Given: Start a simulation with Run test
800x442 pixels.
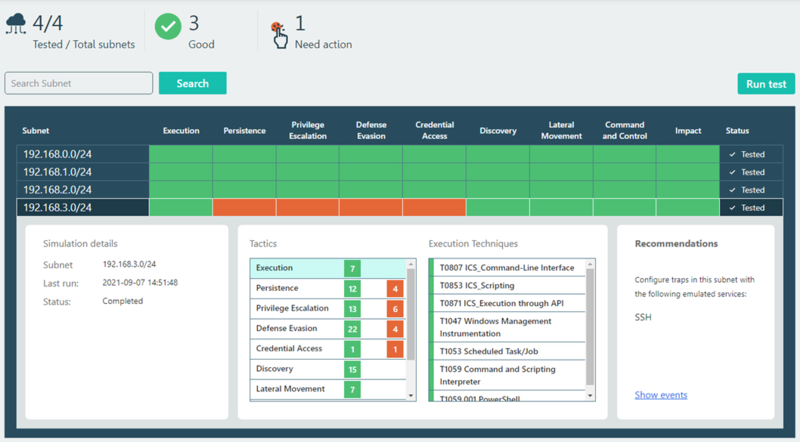Looking at the screenshot, I should (x=765, y=84).
